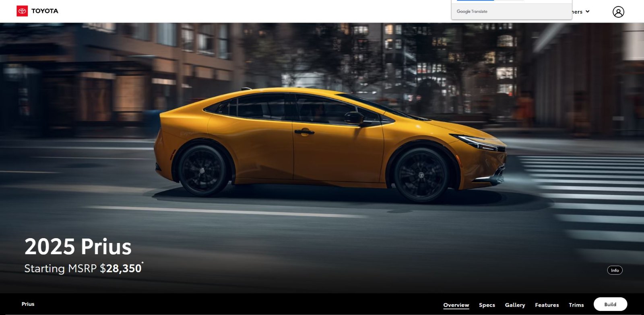Screen dimensions: 644x315
Task: Open the user account profile icon
Action: tap(618, 12)
